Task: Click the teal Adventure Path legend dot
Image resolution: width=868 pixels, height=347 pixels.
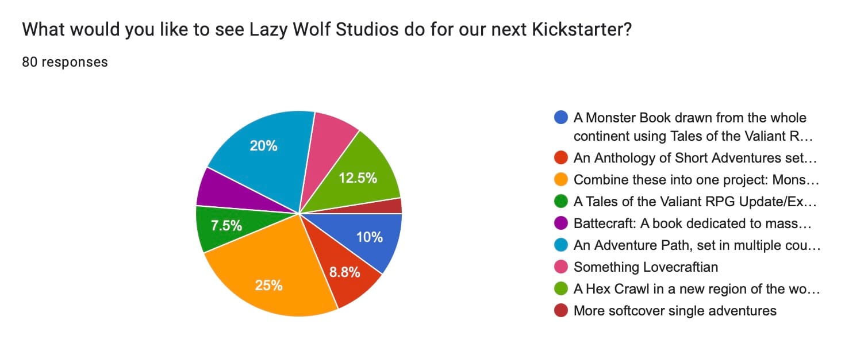Action: click(x=561, y=245)
